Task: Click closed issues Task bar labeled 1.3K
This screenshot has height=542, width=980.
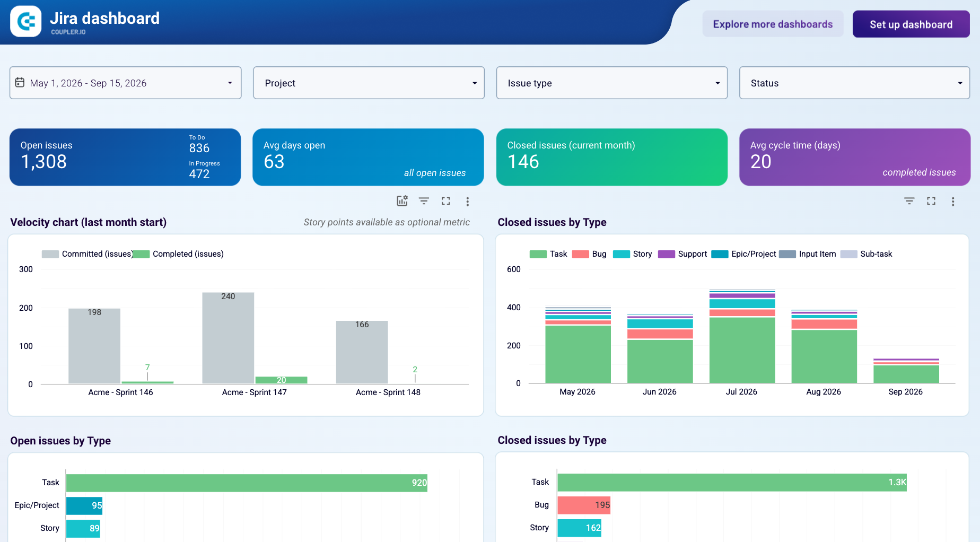Action: point(732,482)
